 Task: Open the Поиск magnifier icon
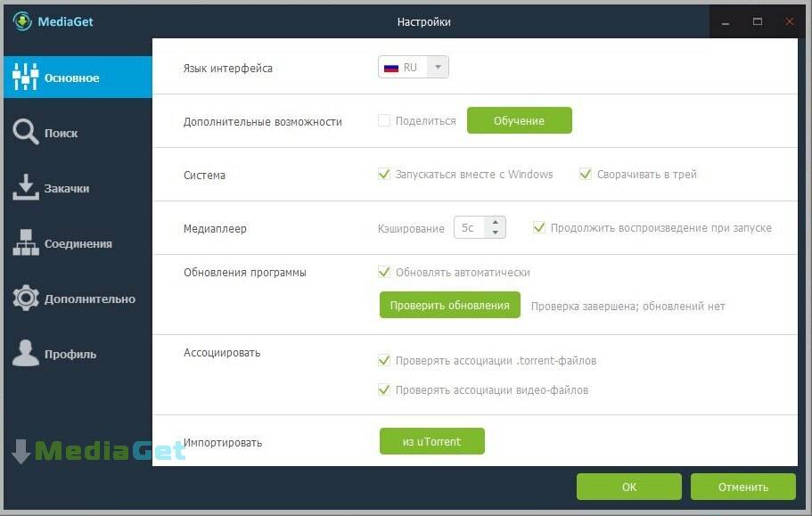click(x=25, y=133)
